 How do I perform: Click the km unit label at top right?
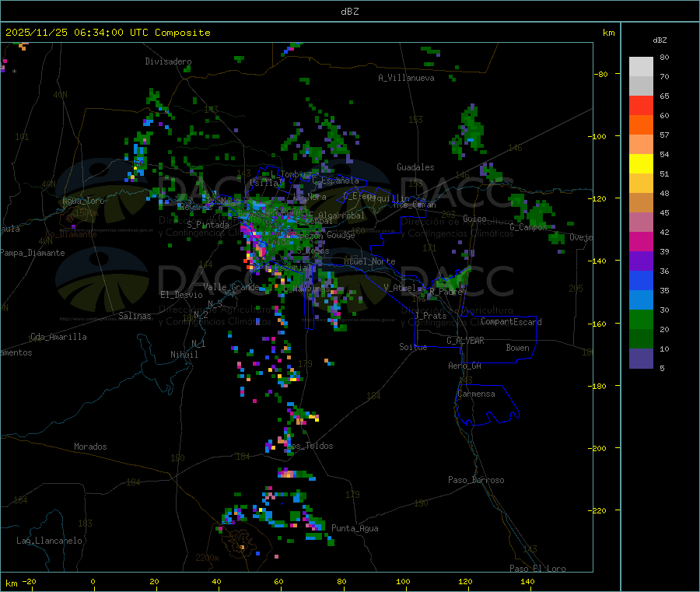(x=608, y=33)
